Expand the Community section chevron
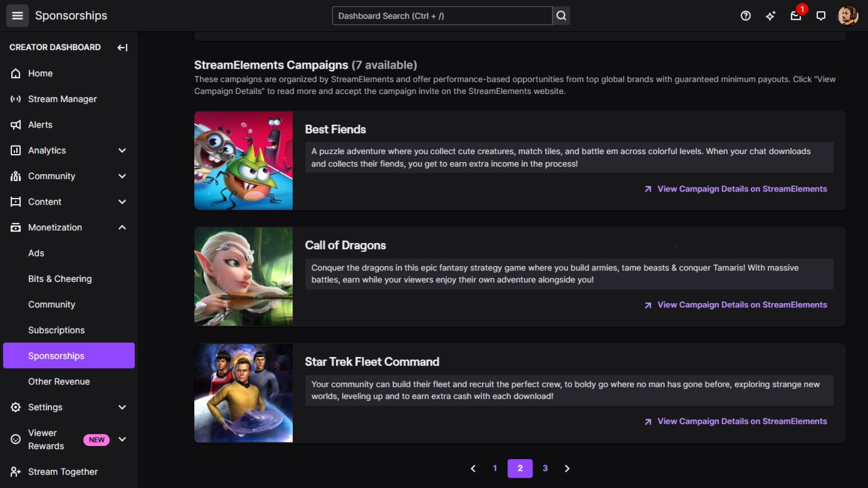Viewport: 868px width, 488px height. 122,176
